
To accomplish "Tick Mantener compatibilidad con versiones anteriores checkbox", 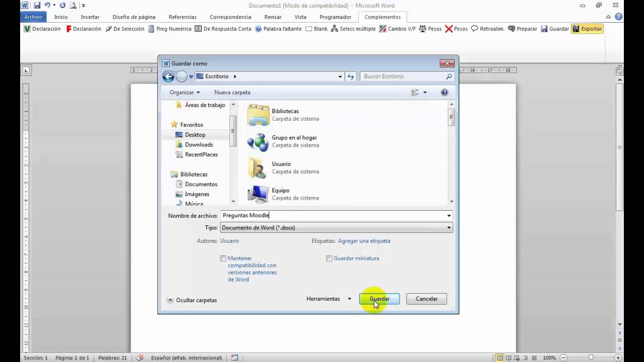I will tap(223, 258).
